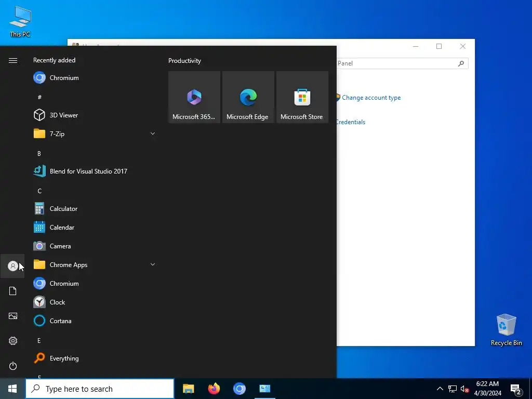Open the Everything search app
The image size is (532, 399).
95,358
